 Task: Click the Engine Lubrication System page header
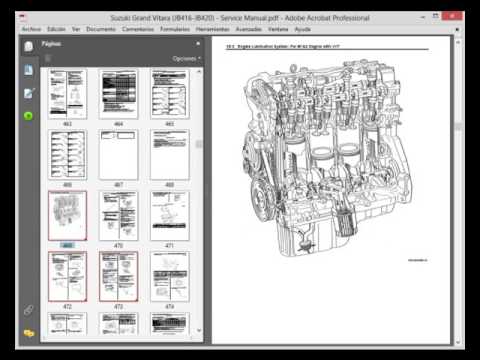pyautogui.click(x=283, y=46)
